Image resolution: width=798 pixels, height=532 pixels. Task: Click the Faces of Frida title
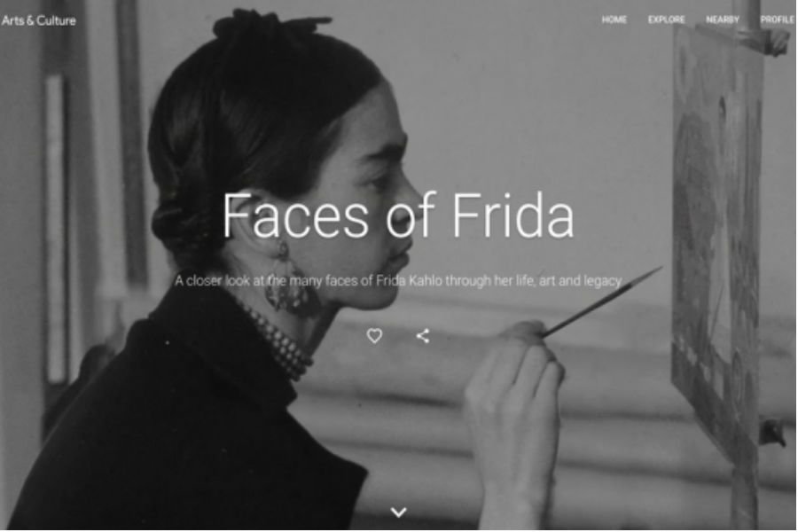point(398,215)
